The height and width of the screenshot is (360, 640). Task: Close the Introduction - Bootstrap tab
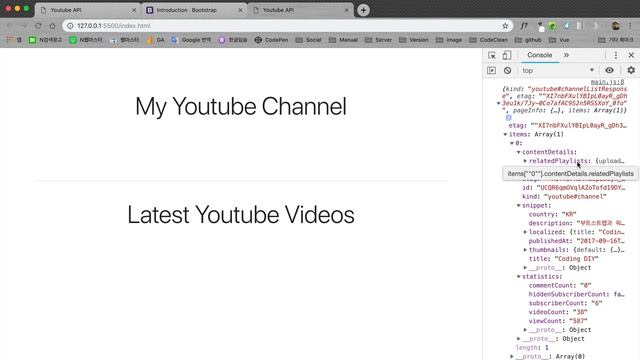(240, 10)
